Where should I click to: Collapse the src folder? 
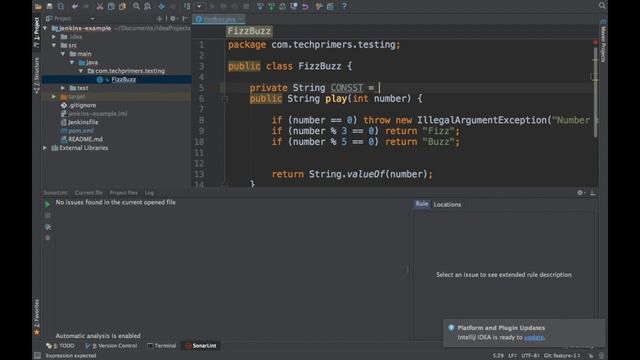(x=54, y=45)
